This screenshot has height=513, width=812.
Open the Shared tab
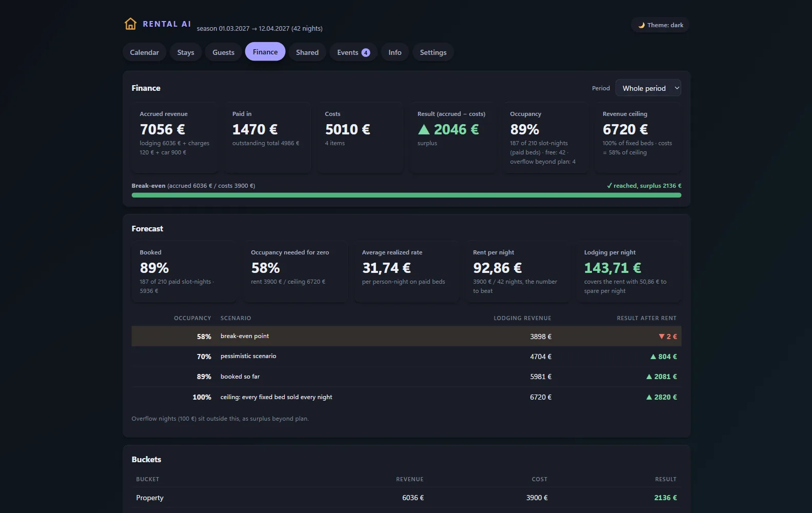(307, 52)
